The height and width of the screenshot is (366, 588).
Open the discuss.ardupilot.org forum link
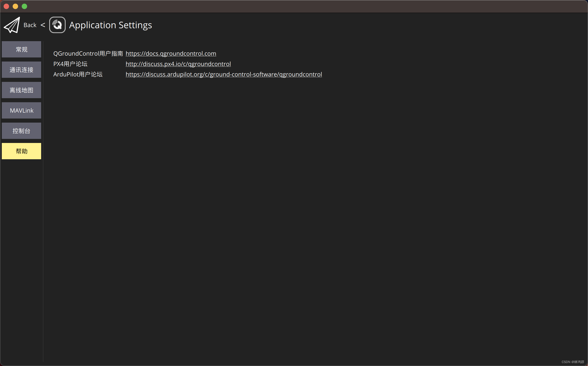tap(224, 74)
